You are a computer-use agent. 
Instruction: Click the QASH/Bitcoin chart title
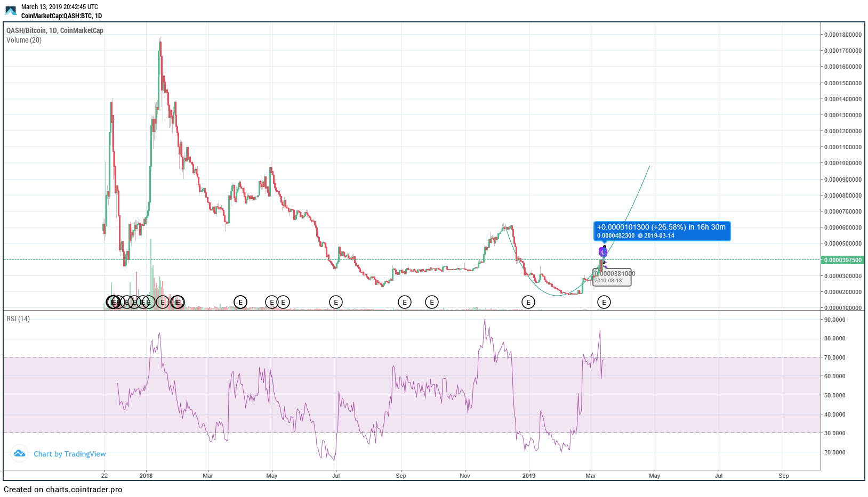click(x=54, y=30)
